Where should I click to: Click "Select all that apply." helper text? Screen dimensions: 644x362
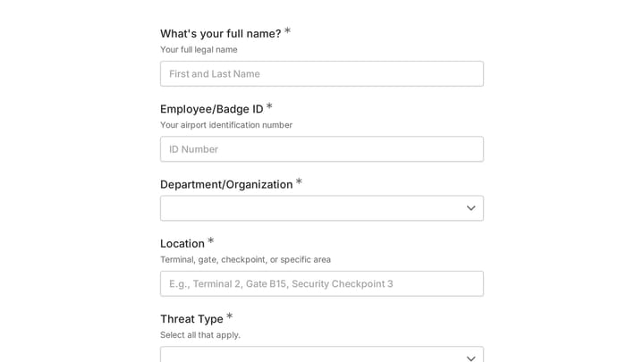(200, 335)
